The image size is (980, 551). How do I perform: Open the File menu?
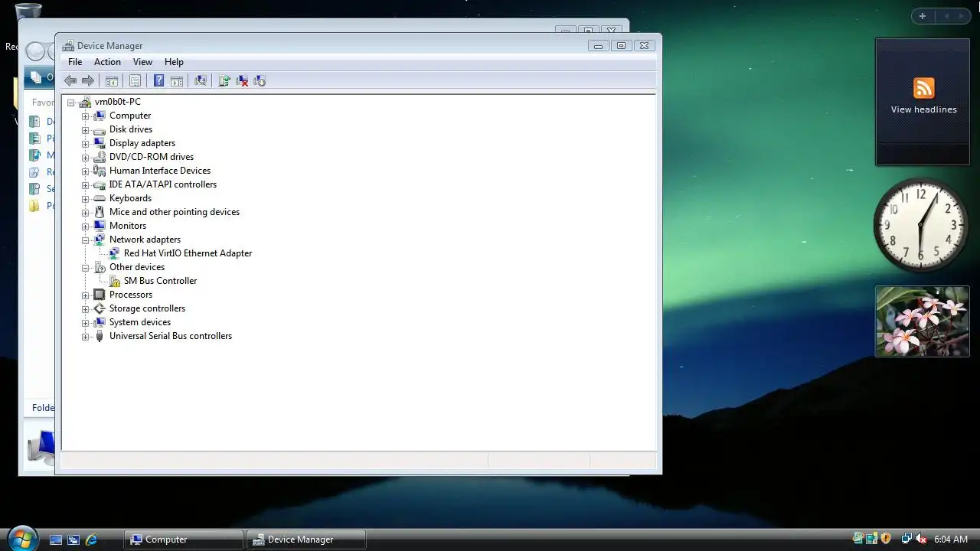75,62
